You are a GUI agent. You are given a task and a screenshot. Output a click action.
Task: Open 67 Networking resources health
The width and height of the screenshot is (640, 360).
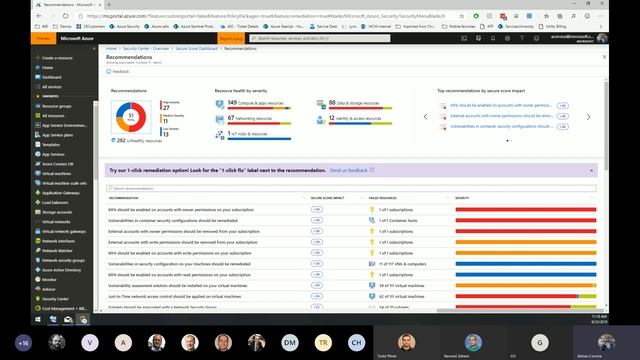click(253, 120)
